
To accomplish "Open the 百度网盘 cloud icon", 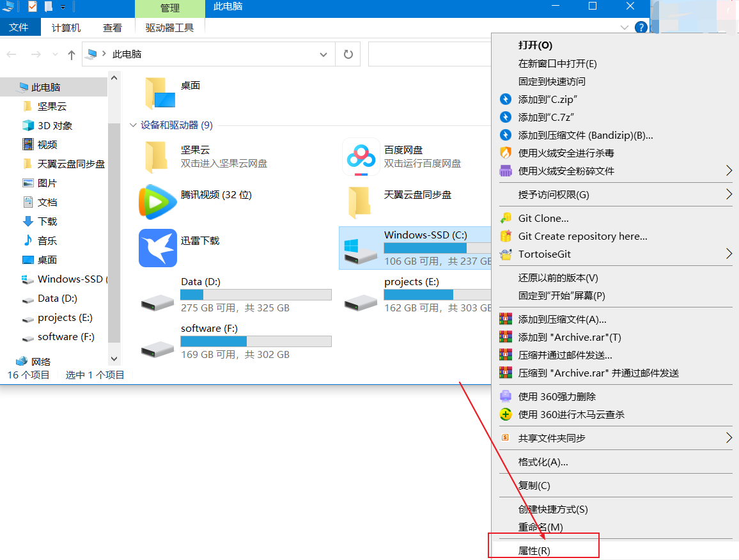I will [x=361, y=157].
